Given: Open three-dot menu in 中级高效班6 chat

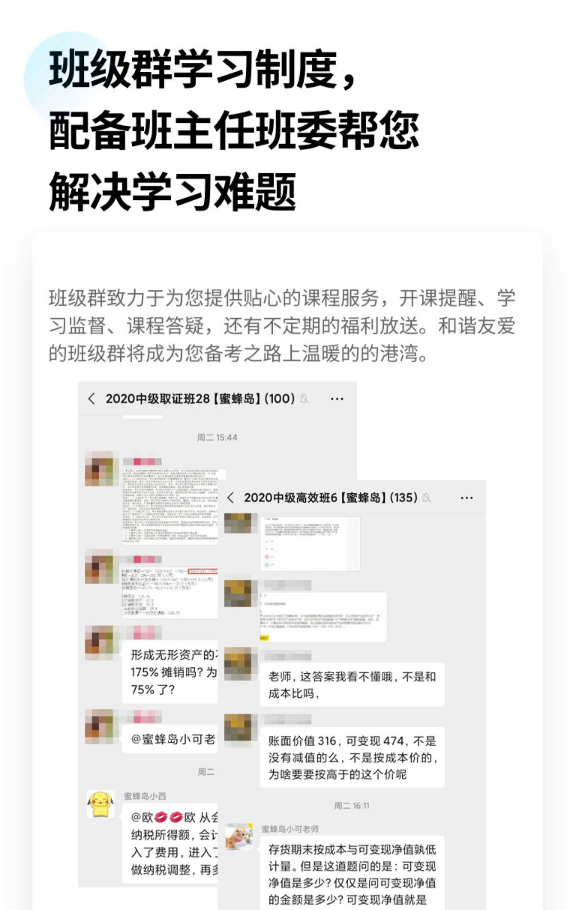Looking at the screenshot, I should 466,498.
